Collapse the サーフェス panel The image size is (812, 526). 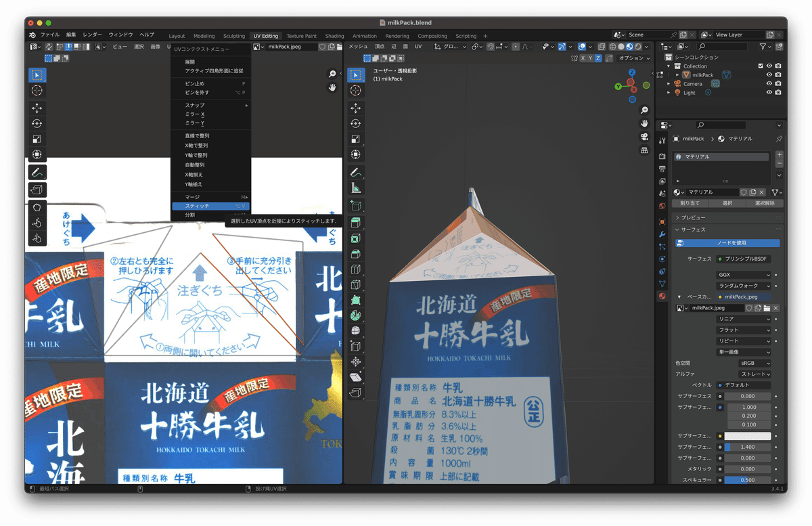[x=727, y=229]
